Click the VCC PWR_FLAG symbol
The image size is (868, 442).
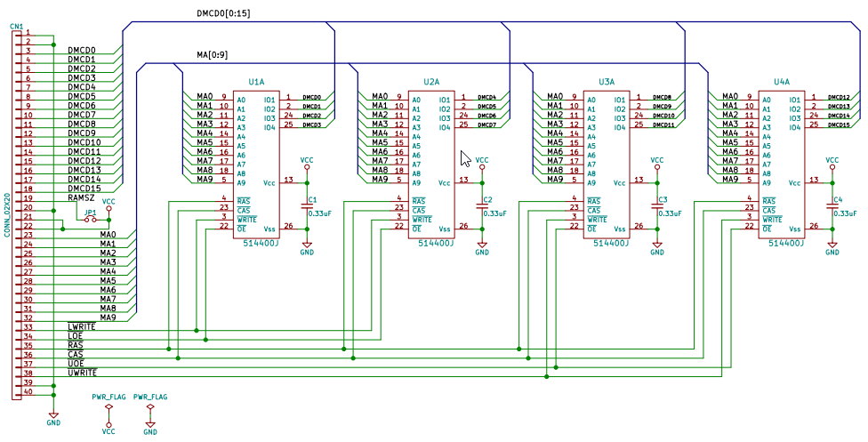click(108, 411)
